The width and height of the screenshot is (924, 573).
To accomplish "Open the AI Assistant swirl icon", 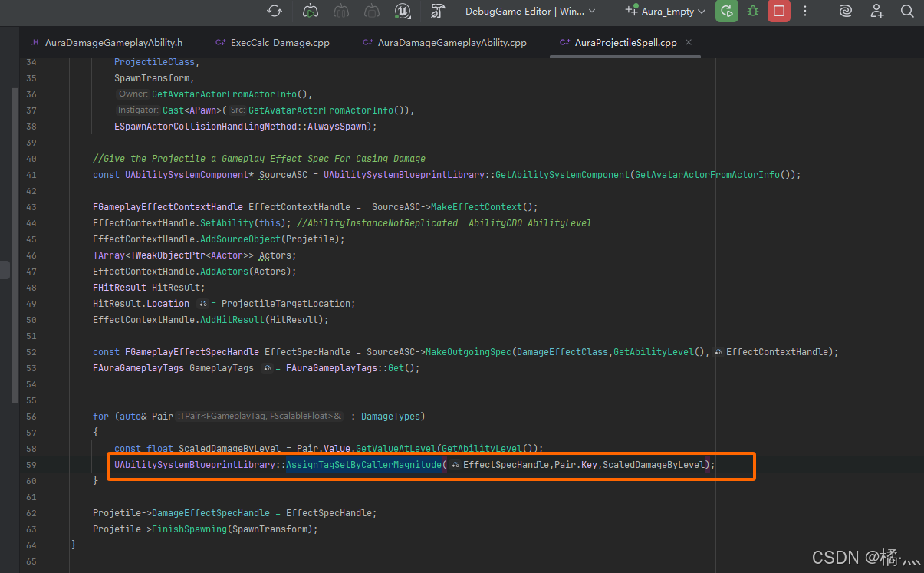I will coord(846,11).
